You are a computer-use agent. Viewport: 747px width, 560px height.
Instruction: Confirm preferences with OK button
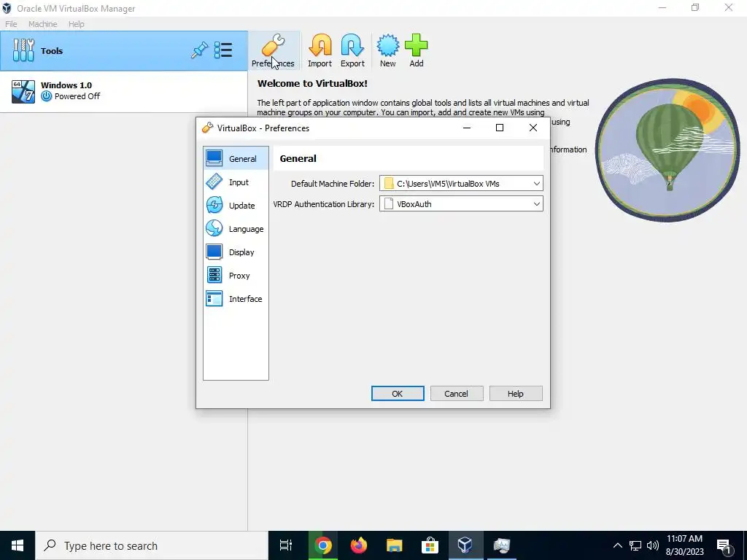398,393
